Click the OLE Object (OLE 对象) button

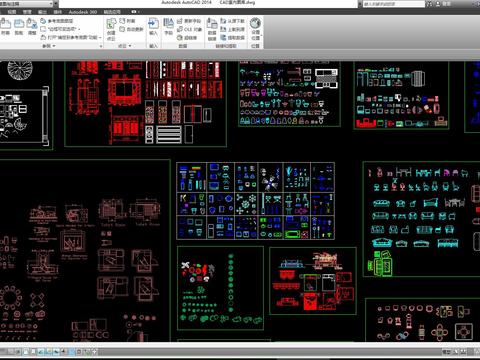click(x=189, y=29)
